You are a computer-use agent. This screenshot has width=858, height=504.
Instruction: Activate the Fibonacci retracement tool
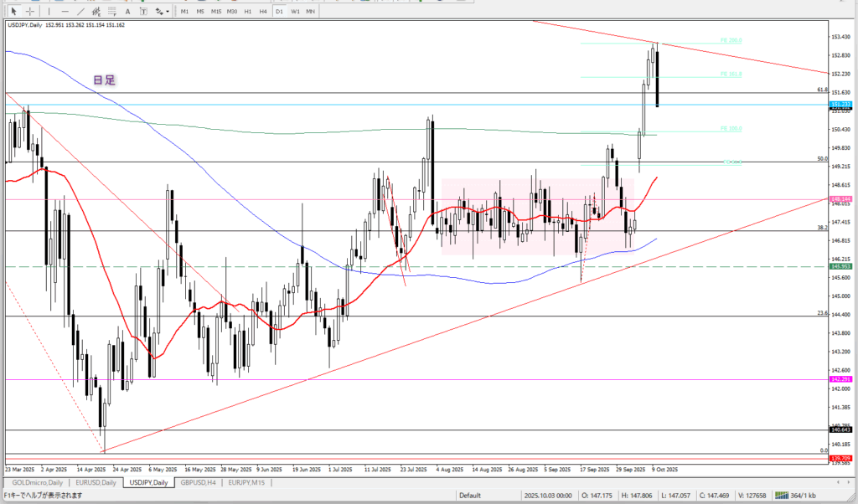tap(113, 11)
